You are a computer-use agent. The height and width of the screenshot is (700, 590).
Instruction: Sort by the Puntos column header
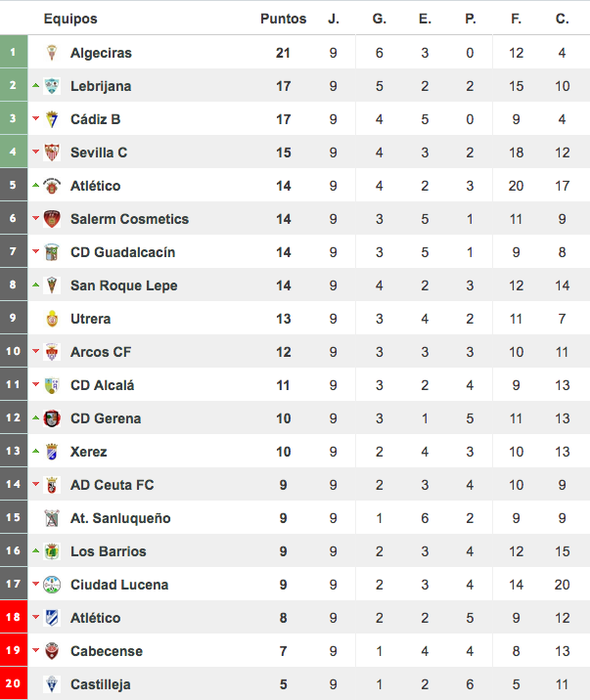pyautogui.click(x=283, y=19)
